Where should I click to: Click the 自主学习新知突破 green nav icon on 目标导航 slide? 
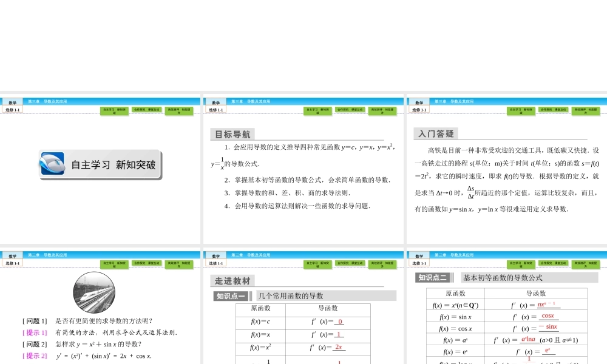click(x=318, y=110)
